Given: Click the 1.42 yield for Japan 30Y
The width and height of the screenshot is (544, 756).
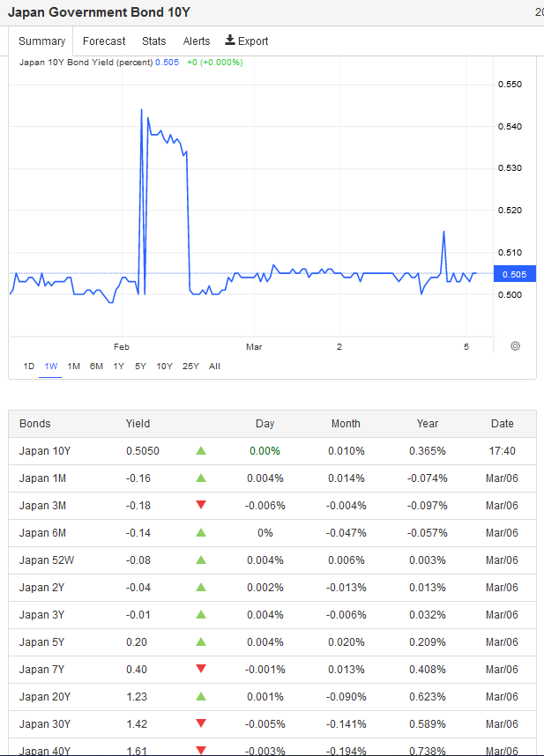Looking at the screenshot, I should pos(137,724).
